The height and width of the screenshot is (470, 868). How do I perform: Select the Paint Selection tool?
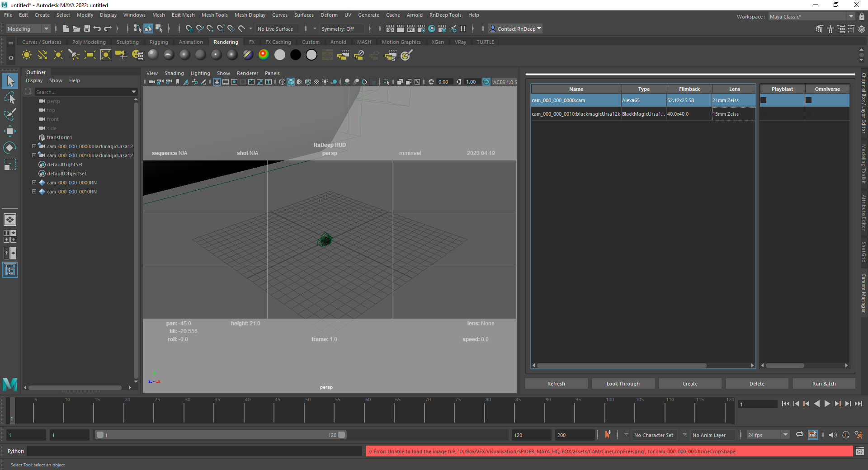[x=9, y=114]
